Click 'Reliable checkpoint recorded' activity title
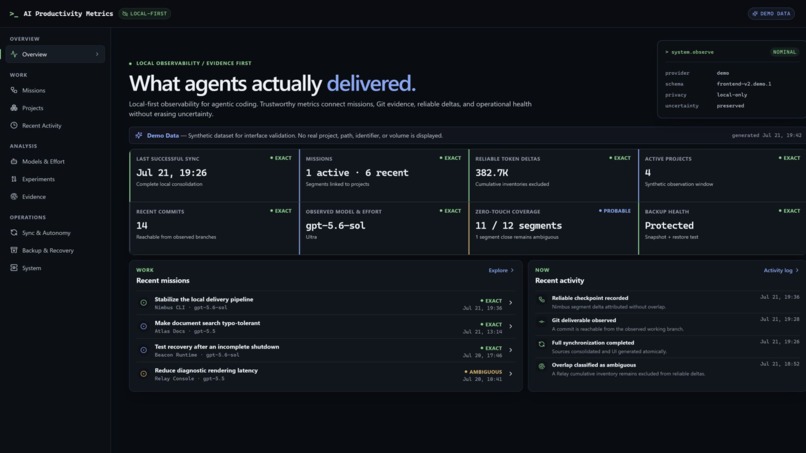 (x=590, y=298)
